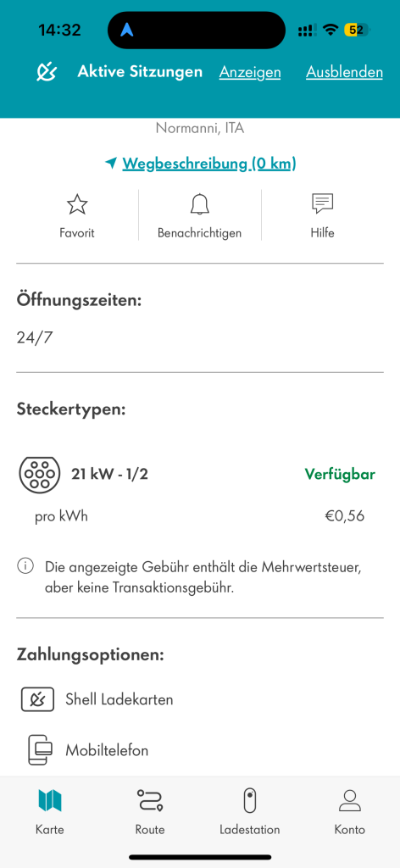Switch to the Route tab
The image size is (400, 868).
(150, 811)
